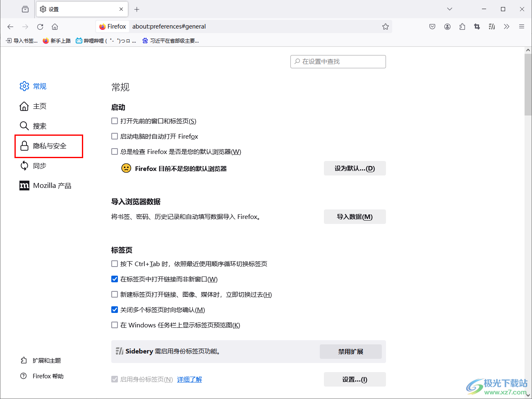The image size is (532, 399).
Task: Open Mozilla 产品 category
Action: point(46,185)
